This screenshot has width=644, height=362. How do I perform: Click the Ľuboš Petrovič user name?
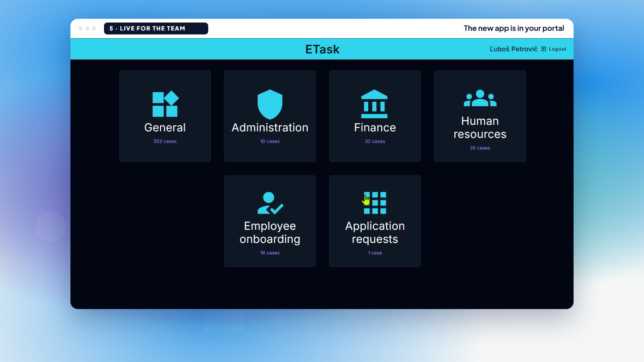[514, 49]
